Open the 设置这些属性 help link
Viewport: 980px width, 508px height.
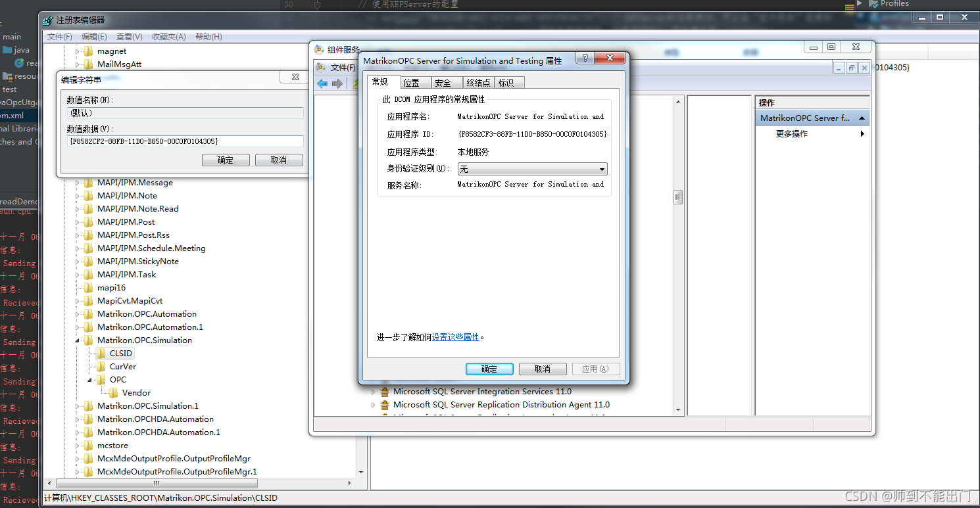click(x=456, y=337)
